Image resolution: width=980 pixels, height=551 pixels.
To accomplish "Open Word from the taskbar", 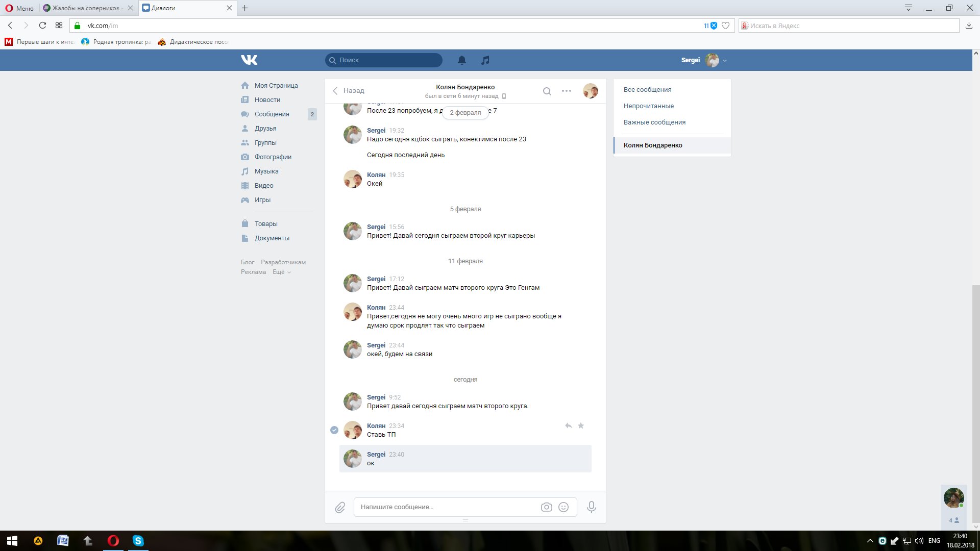I will pos(63,541).
